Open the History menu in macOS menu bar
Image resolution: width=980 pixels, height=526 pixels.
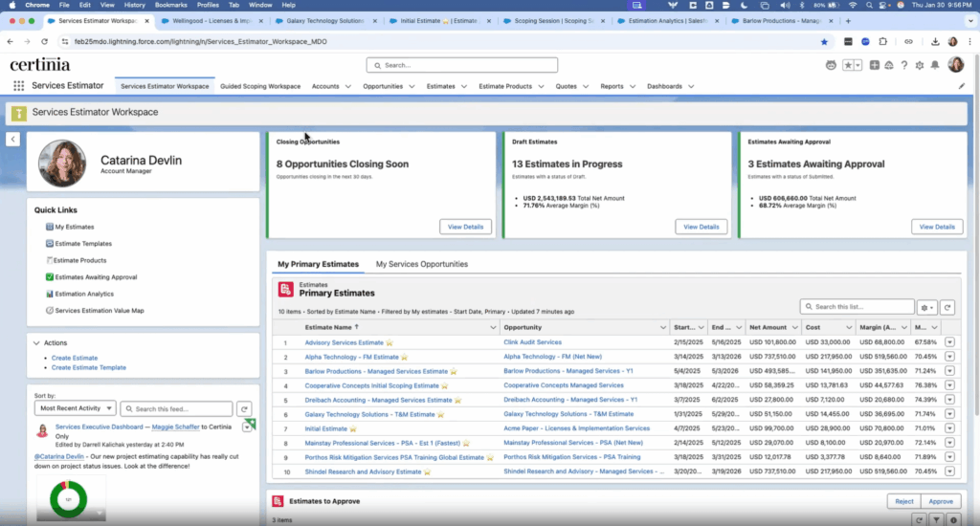coord(134,5)
